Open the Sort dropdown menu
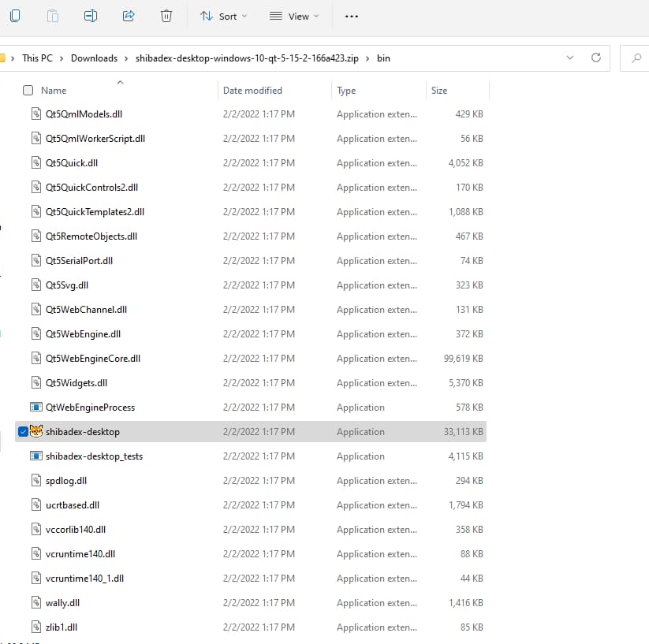The height and width of the screenshot is (644, 649). [x=223, y=16]
